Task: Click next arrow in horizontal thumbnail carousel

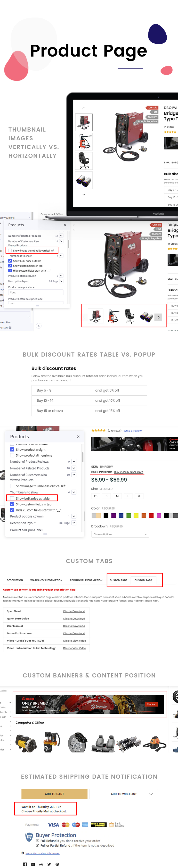Action: [x=158, y=317]
